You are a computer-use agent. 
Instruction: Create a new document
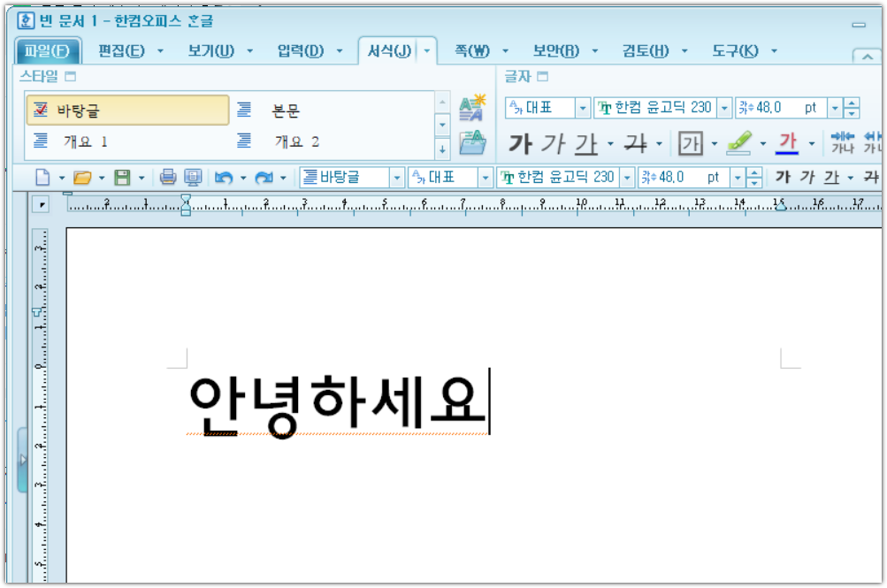click(x=43, y=178)
